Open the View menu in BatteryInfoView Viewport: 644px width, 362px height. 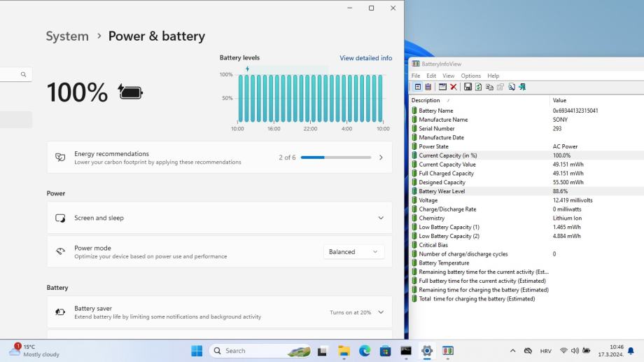pyautogui.click(x=448, y=76)
